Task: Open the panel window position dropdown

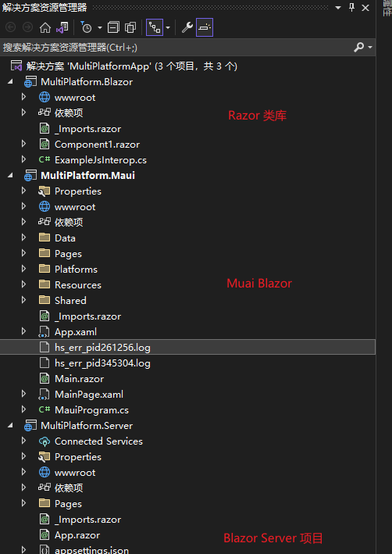Action: coord(338,7)
